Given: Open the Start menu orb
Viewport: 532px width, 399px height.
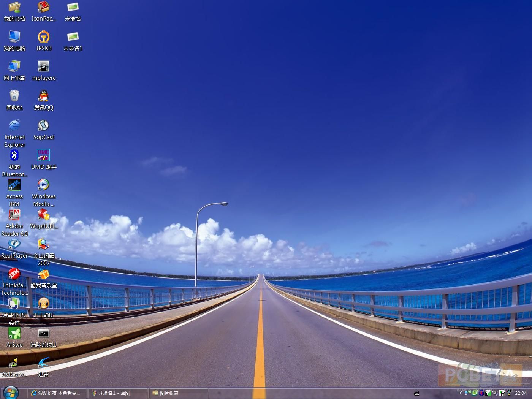Looking at the screenshot, I should pos(11,393).
